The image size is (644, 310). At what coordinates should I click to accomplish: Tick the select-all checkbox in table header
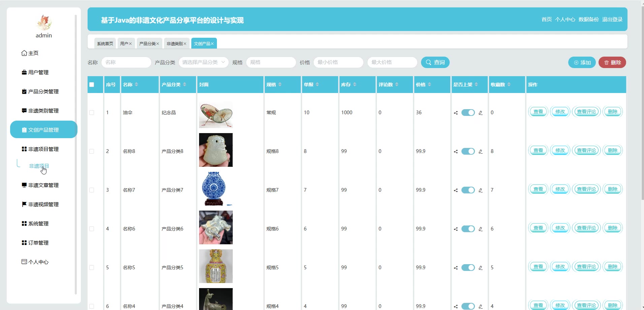pyautogui.click(x=92, y=85)
